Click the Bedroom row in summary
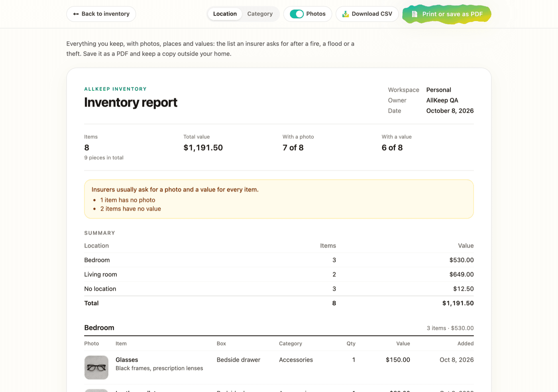Screen dimensions: 558x392 pyautogui.click(x=279, y=260)
